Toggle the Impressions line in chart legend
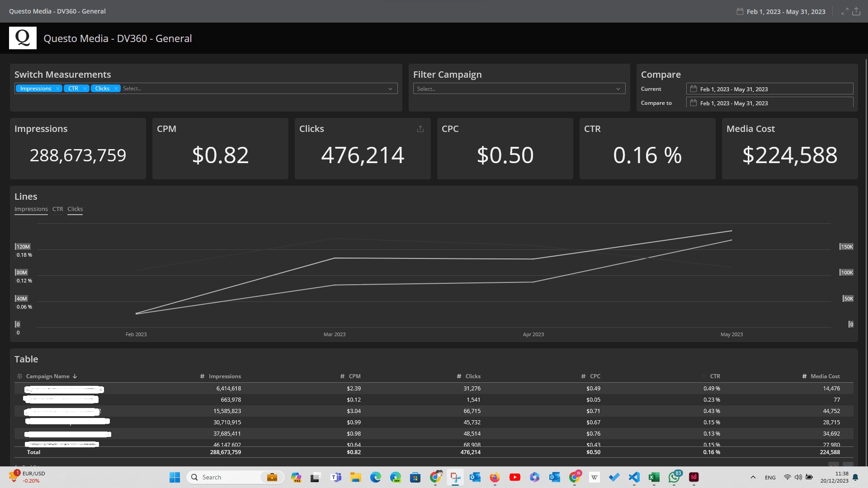 tap(31, 209)
